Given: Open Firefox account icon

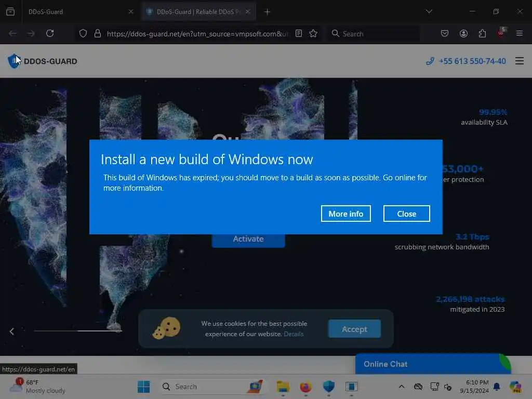Looking at the screenshot, I should point(463,33).
